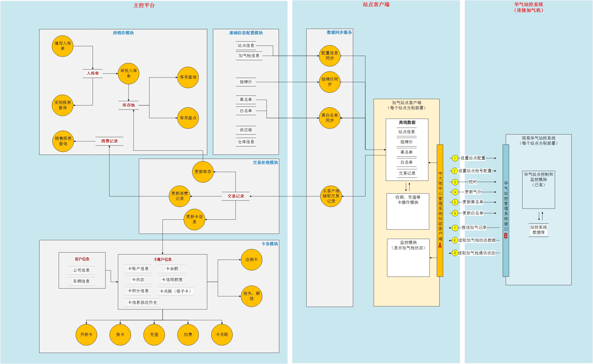This screenshot has width=593, height=364.
Task: Click the 从客户端抽取交易记录 node
Action: coord(331,196)
